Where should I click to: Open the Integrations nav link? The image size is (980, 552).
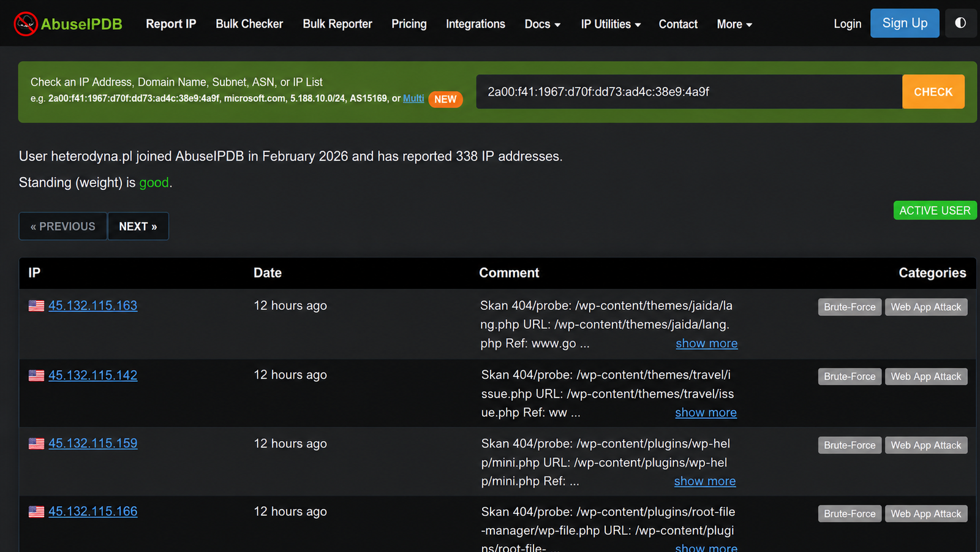pos(475,24)
